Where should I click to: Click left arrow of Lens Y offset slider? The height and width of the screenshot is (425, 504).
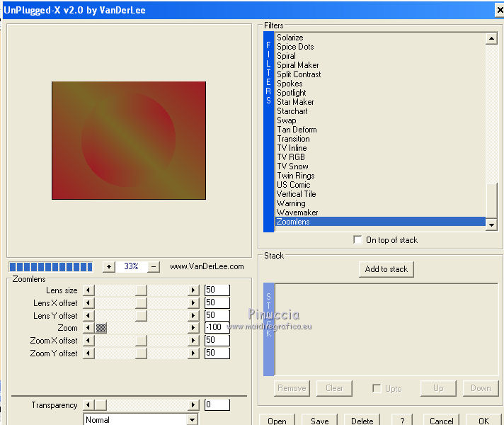pyautogui.click(x=88, y=316)
